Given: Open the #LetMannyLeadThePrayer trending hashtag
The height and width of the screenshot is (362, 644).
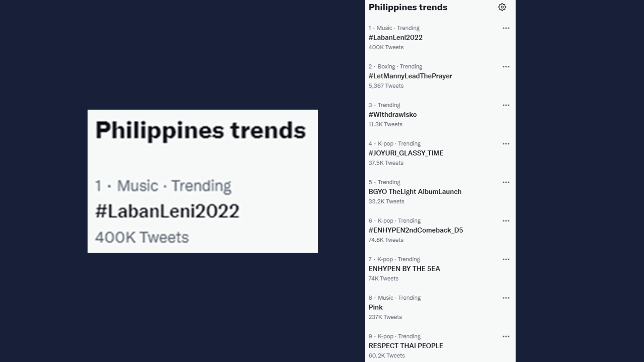Looking at the screenshot, I should click(410, 76).
